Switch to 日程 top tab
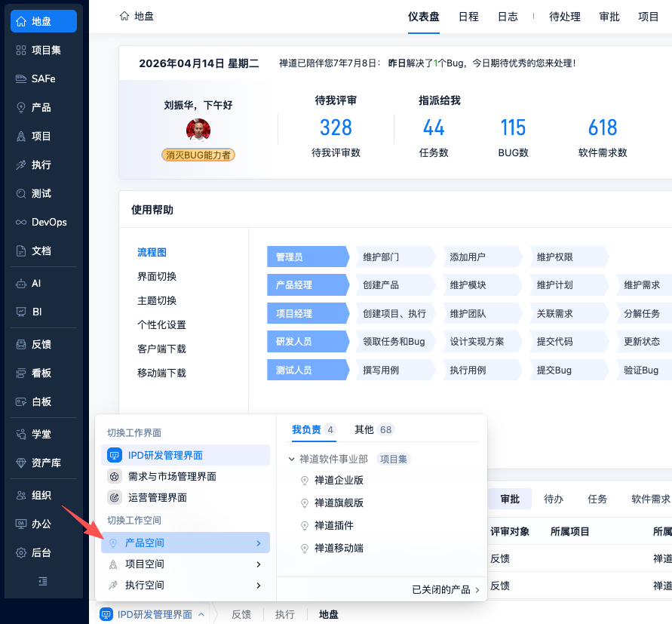Image resolution: width=672 pixels, height=624 pixels. [468, 17]
